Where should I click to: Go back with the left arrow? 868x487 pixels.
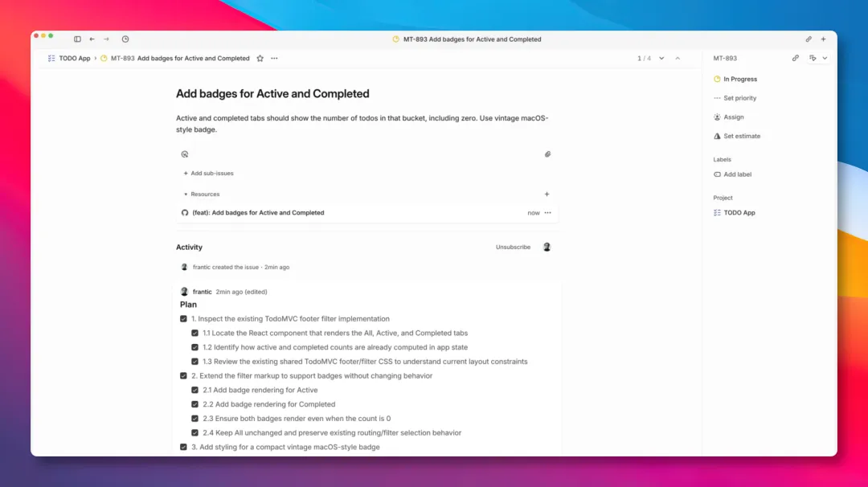point(92,39)
